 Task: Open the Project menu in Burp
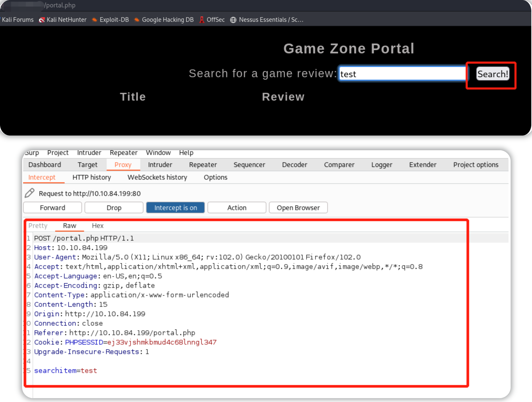point(58,153)
